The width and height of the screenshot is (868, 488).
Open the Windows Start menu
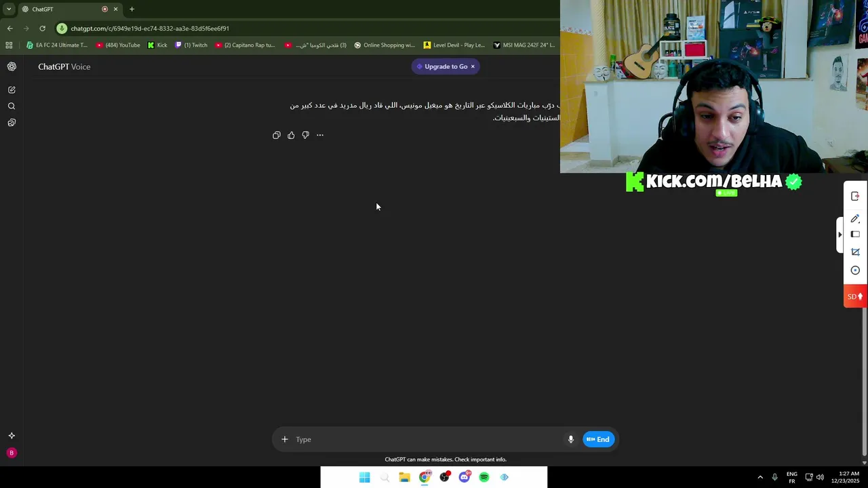click(x=365, y=477)
